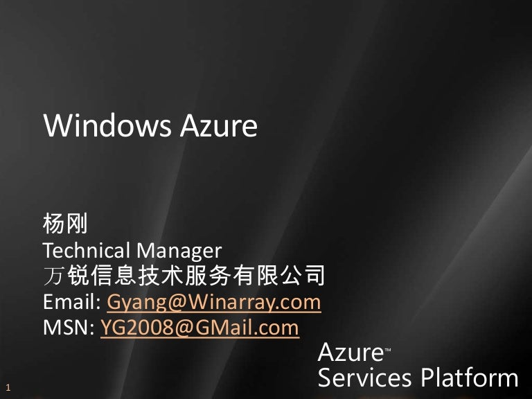Select the word Azure in the title

point(219,125)
